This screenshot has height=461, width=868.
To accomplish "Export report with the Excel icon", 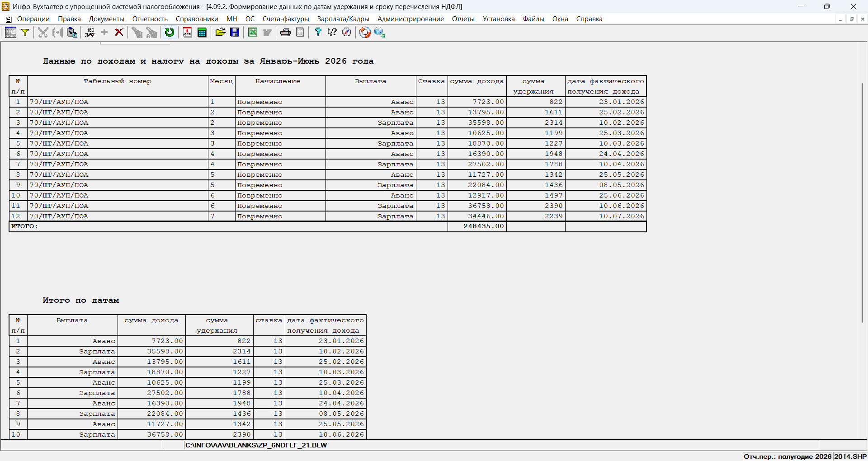I will (x=253, y=33).
